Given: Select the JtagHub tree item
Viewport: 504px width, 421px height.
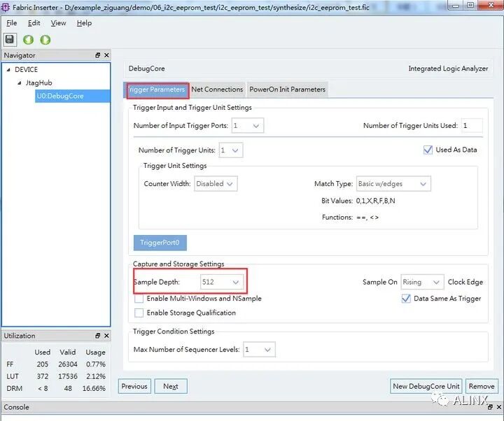Looking at the screenshot, I should (x=39, y=83).
